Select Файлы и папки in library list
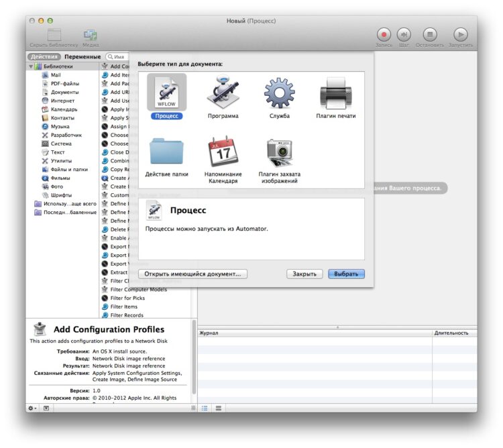The height and width of the screenshot is (448, 503). tap(70, 170)
